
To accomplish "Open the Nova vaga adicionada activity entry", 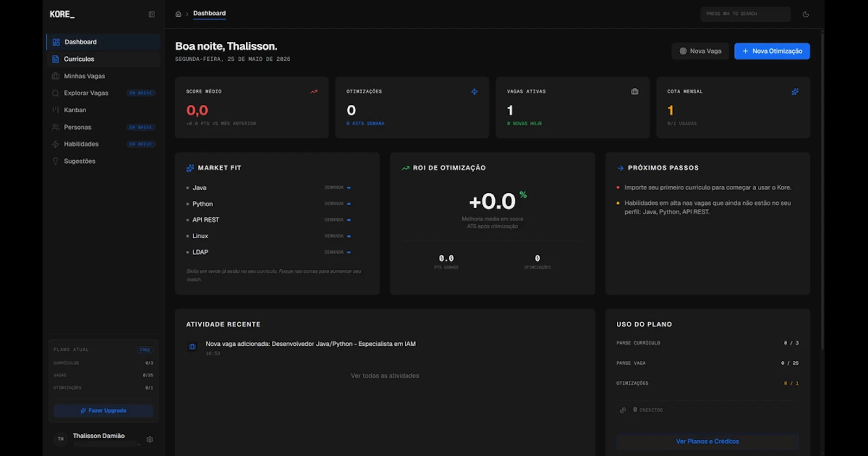I will pos(310,344).
